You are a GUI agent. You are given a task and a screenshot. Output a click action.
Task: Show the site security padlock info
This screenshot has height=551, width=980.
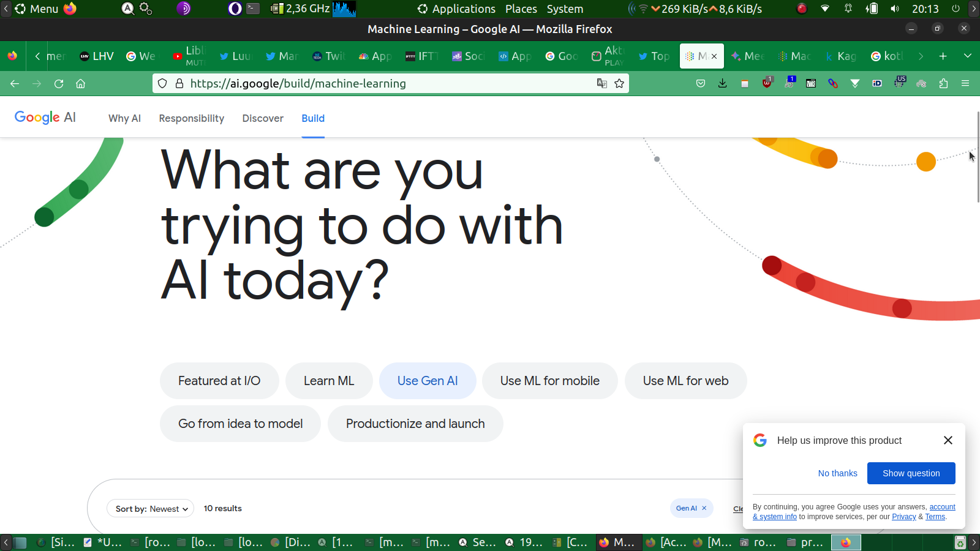point(179,83)
